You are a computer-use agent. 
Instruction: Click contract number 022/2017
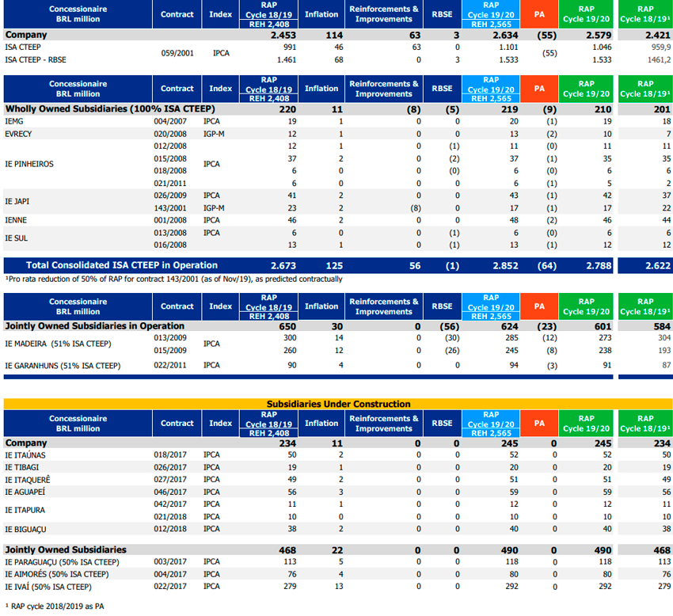click(x=170, y=587)
